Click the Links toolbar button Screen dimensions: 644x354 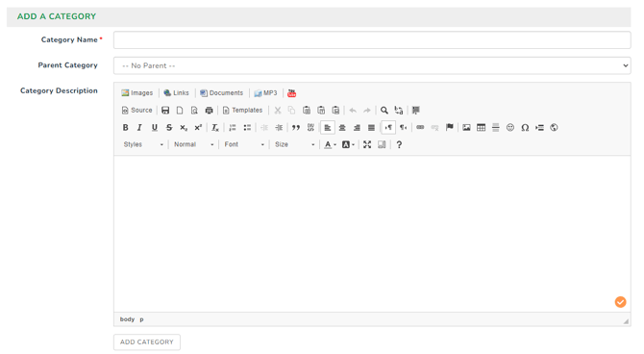click(x=176, y=93)
